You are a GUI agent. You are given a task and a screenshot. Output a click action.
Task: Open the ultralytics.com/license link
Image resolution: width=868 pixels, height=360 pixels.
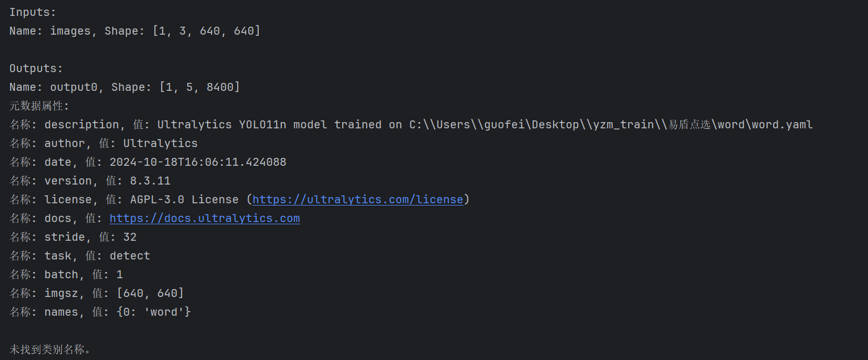coord(357,200)
